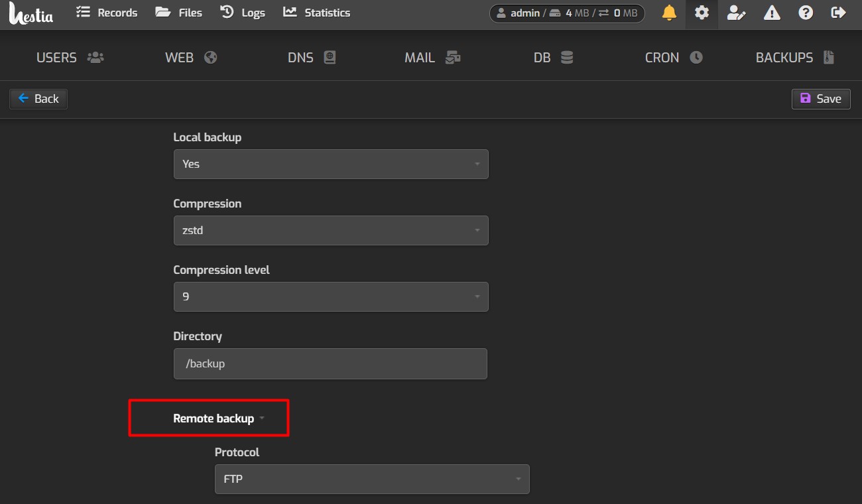Switch to the DB tab
Viewport: 862px width, 504px height.
point(553,58)
